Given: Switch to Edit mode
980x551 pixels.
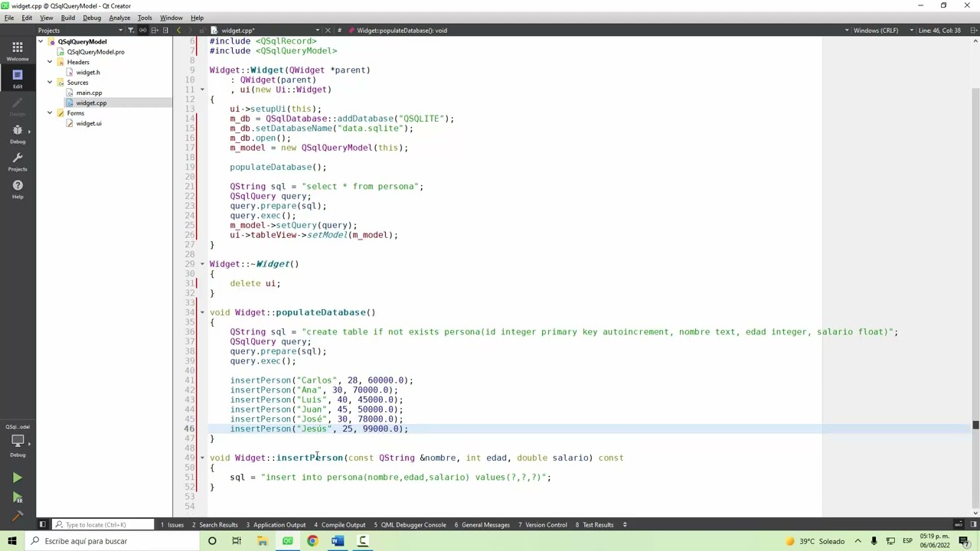Looking at the screenshot, I should (17, 78).
